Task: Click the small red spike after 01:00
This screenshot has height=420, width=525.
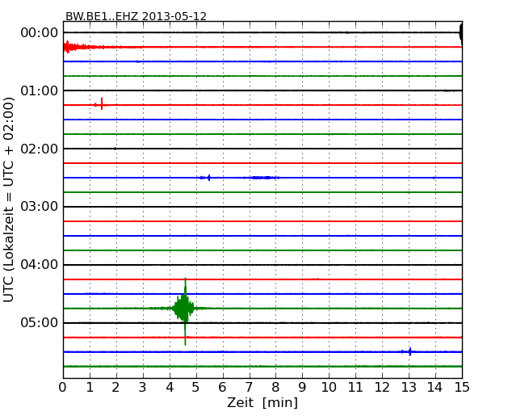Action: (x=100, y=104)
